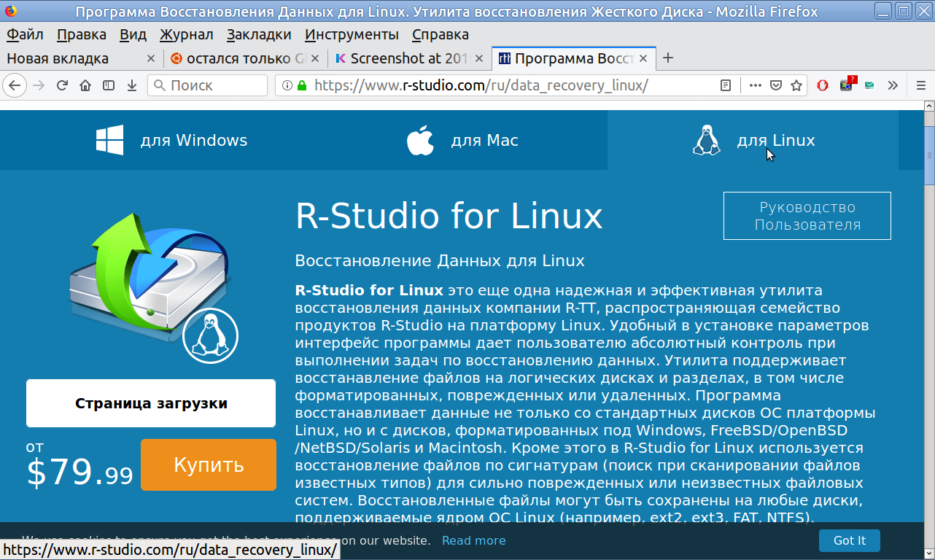Maximize the Firefox window
935x560 pixels.
tap(904, 12)
